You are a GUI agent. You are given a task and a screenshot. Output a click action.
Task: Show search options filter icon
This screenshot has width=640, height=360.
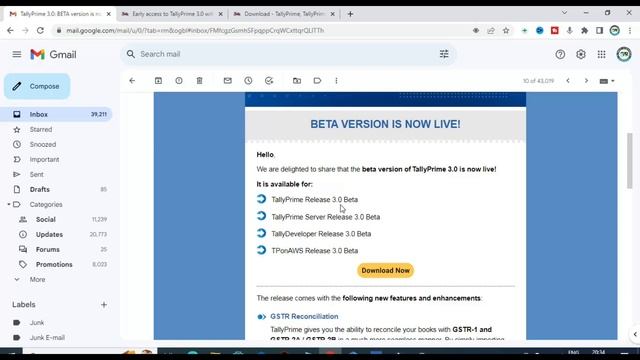click(444, 54)
